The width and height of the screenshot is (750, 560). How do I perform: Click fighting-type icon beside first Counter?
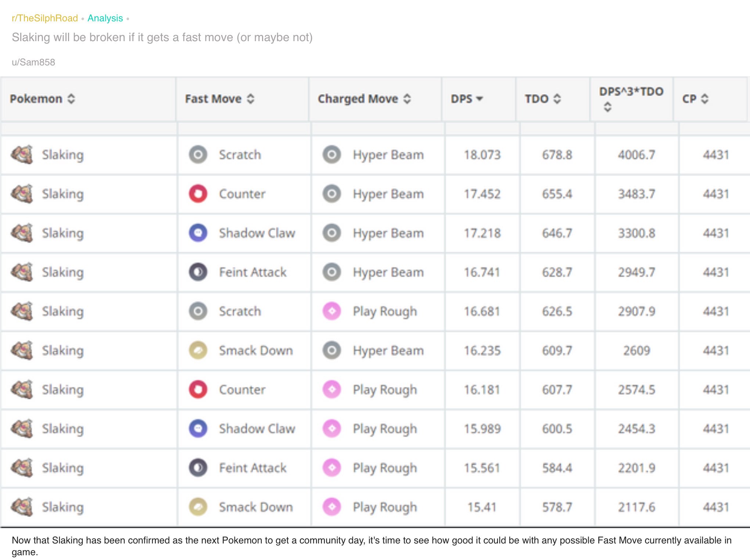click(x=198, y=194)
